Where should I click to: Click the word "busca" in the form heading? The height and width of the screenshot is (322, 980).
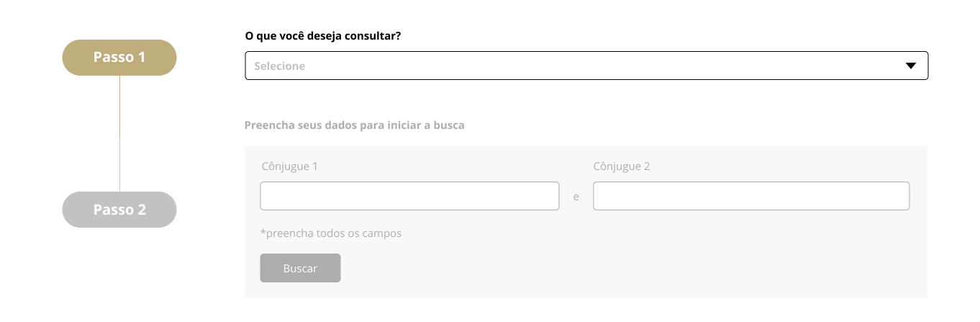[x=448, y=125]
